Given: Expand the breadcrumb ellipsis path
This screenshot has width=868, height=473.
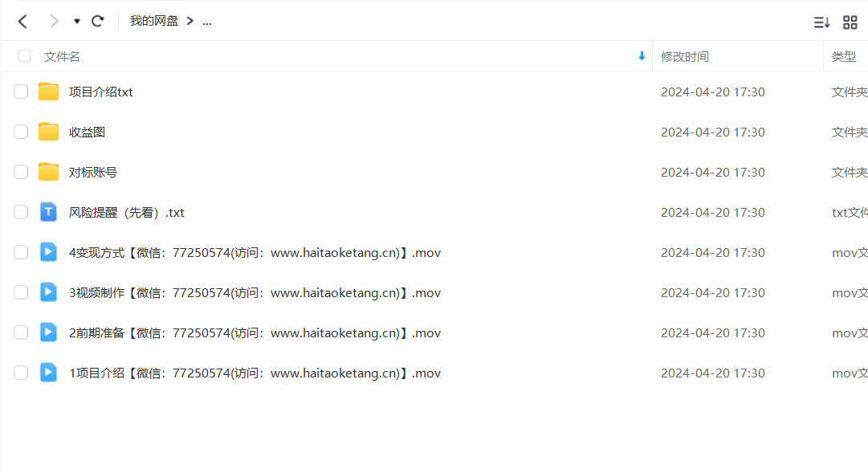Looking at the screenshot, I should point(207,22).
